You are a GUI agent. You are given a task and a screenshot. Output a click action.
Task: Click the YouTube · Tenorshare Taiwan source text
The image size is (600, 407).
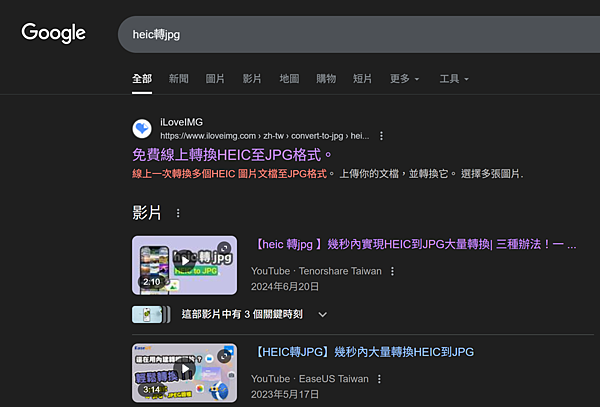[316, 271]
